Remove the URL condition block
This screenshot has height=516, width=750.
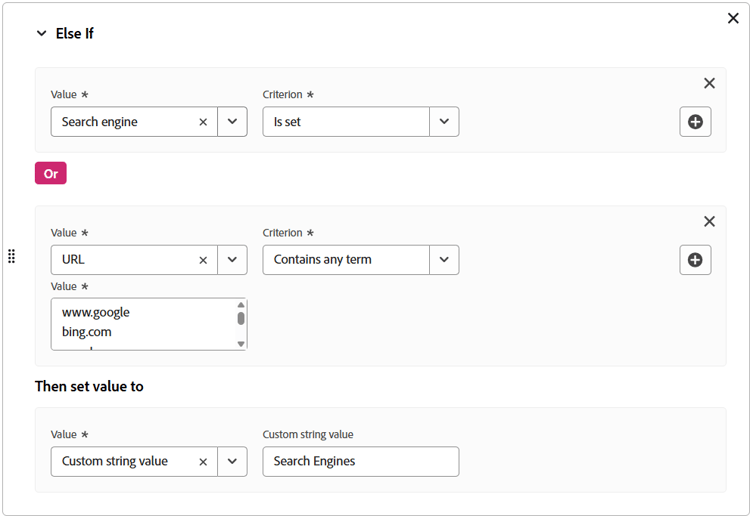point(709,222)
